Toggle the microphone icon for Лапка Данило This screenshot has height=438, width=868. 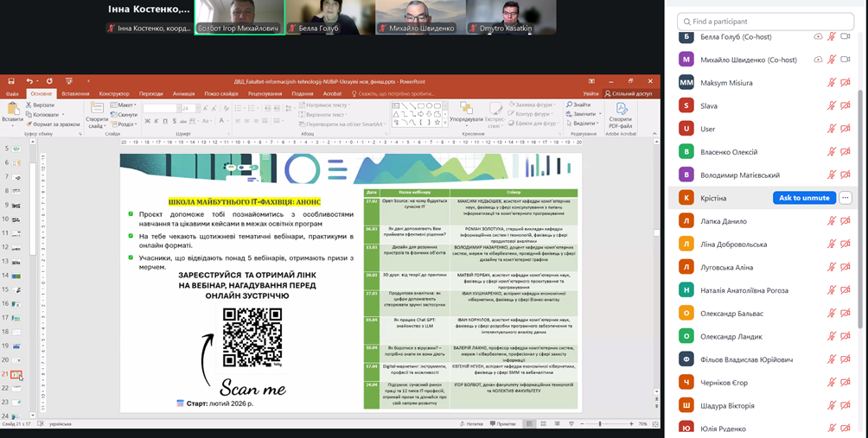pos(832,221)
